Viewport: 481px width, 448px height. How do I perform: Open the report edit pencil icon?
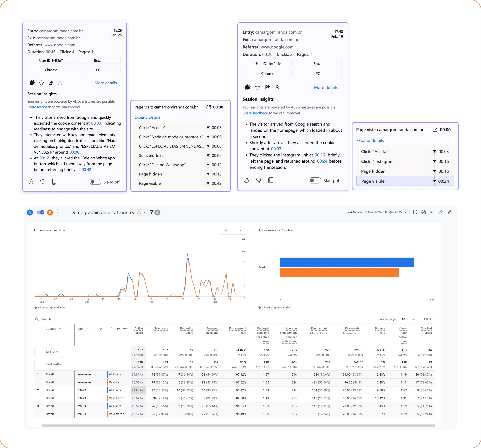pyautogui.click(x=450, y=212)
